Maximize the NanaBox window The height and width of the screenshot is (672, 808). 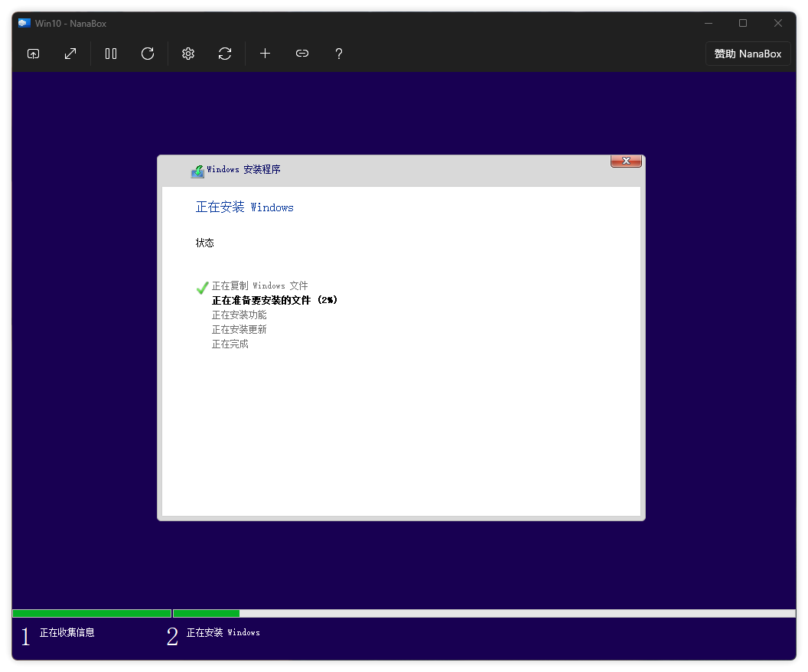pos(742,23)
